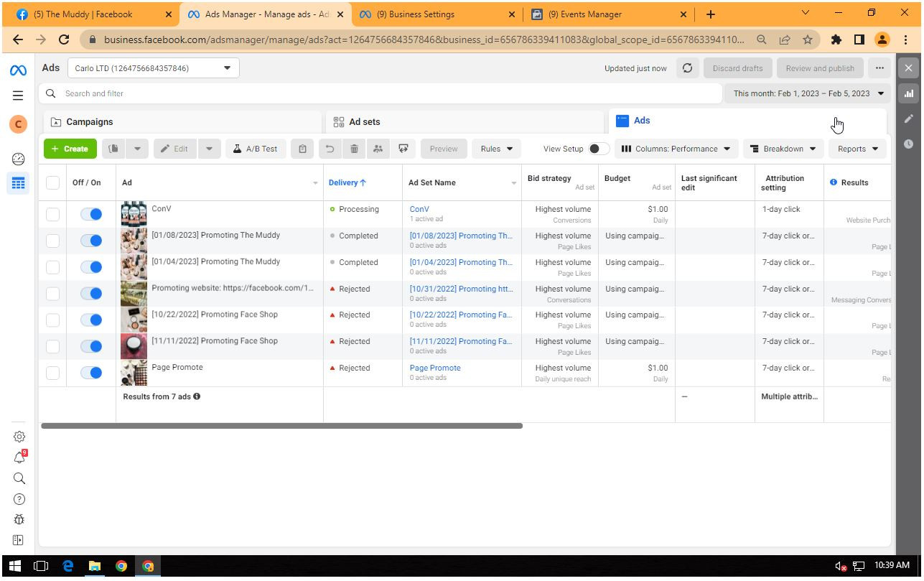
Task: Enable the View Setup toggle
Action: (x=598, y=149)
